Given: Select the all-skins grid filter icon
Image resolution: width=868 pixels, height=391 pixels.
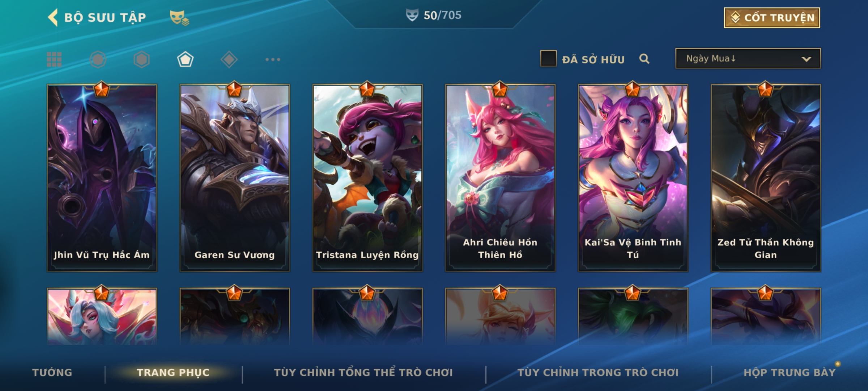Looking at the screenshot, I should pyautogui.click(x=54, y=59).
